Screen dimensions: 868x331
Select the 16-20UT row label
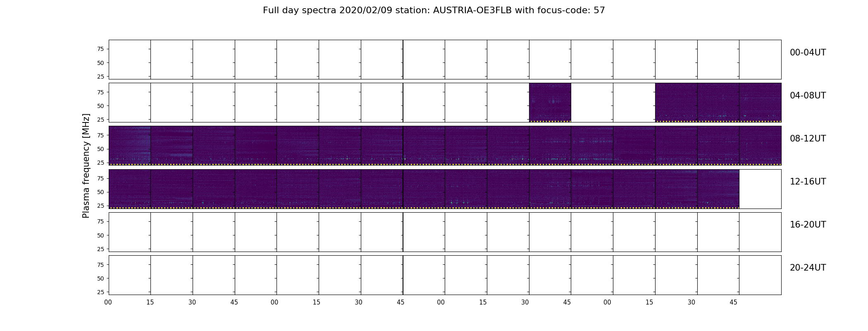(808, 225)
